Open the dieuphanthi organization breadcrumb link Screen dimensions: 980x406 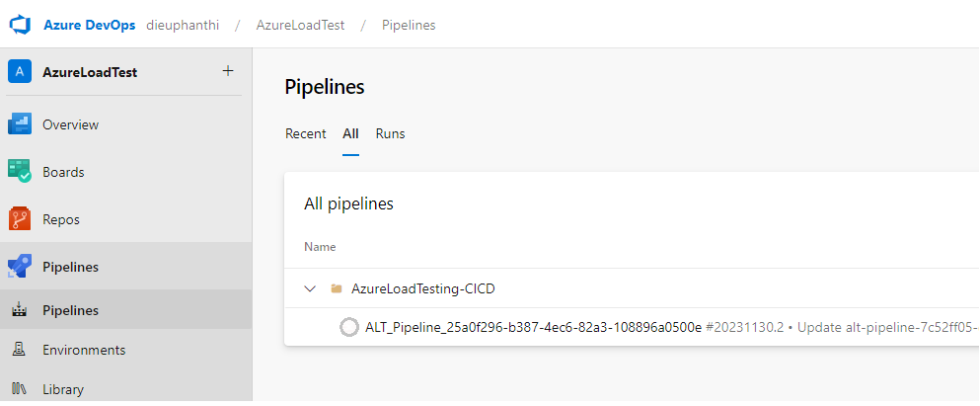point(185,25)
